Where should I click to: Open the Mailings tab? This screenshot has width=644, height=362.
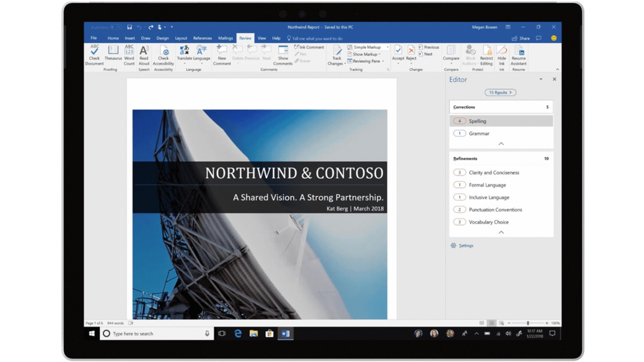pyautogui.click(x=225, y=38)
